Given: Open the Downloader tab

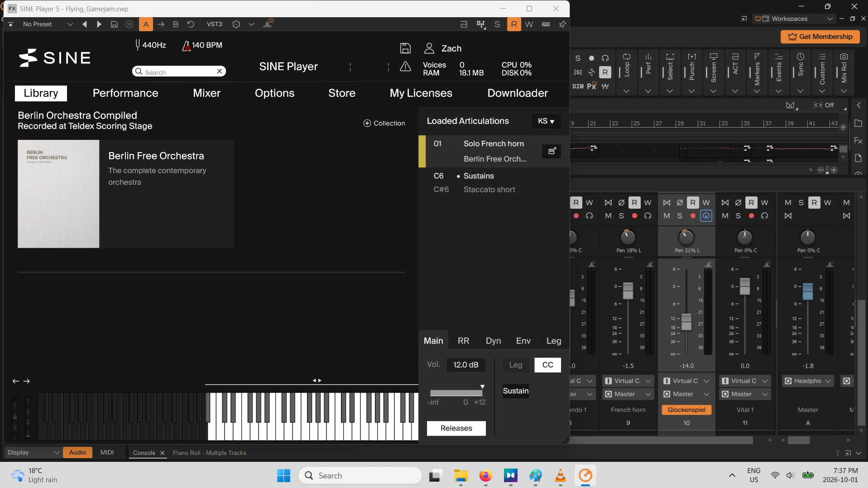Looking at the screenshot, I should [x=518, y=93].
